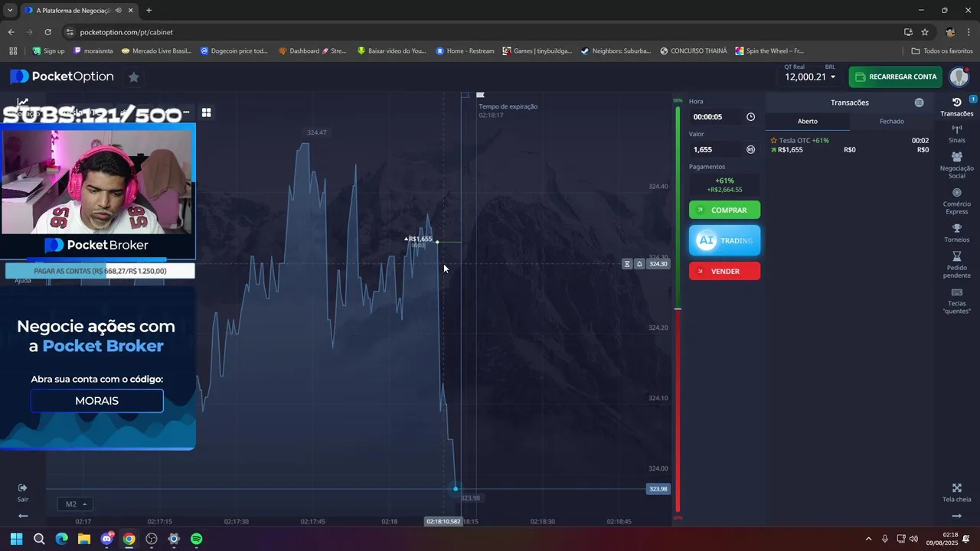Collapse the right sidebar with arrow icon

[956, 516]
